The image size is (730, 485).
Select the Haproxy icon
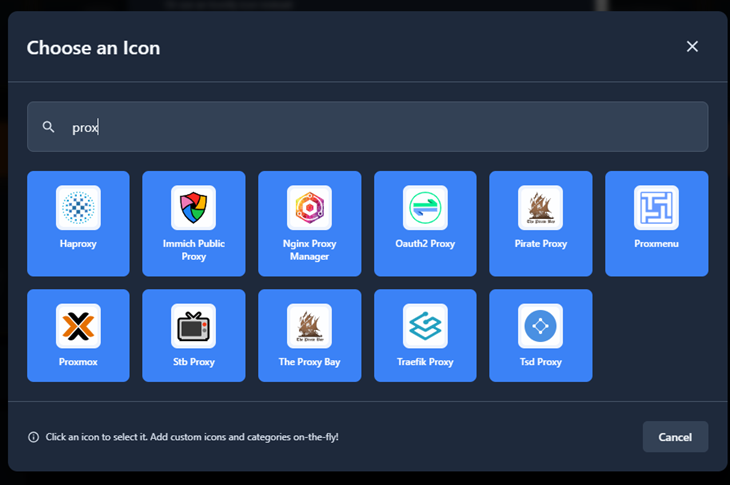click(78, 223)
